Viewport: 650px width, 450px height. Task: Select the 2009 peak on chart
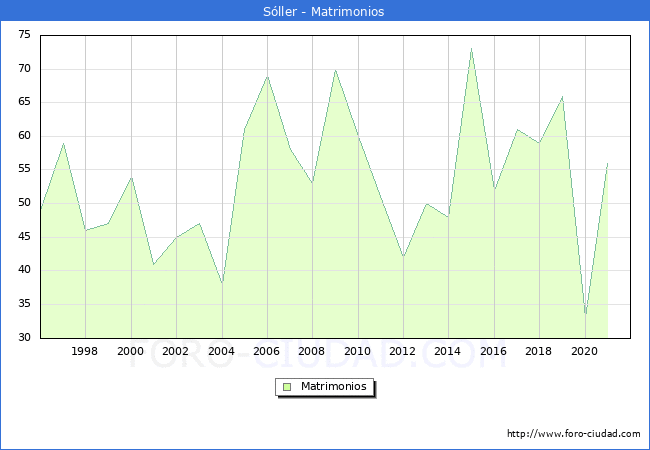click(335, 70)
